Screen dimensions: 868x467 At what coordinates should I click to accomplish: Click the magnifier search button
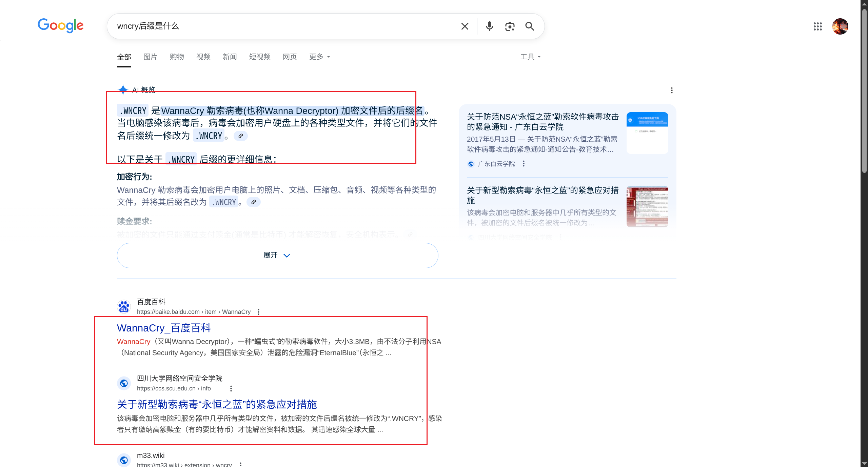coord(530,26)
